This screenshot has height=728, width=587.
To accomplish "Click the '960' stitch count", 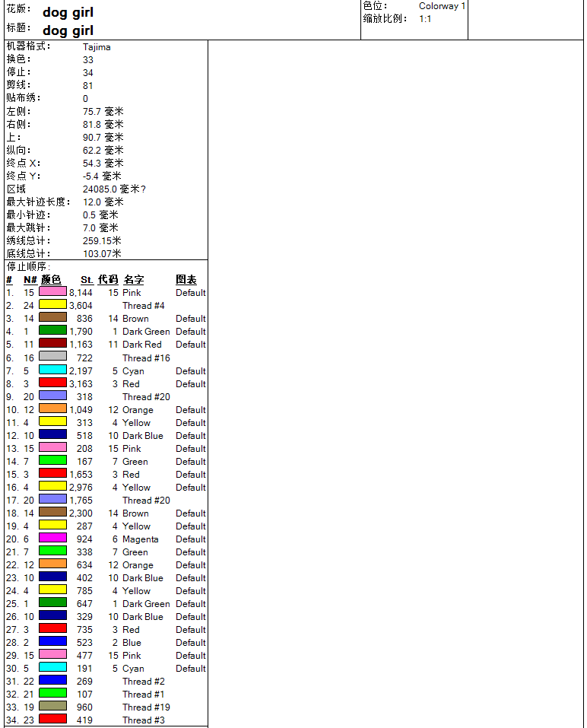I will pos(84,707).
